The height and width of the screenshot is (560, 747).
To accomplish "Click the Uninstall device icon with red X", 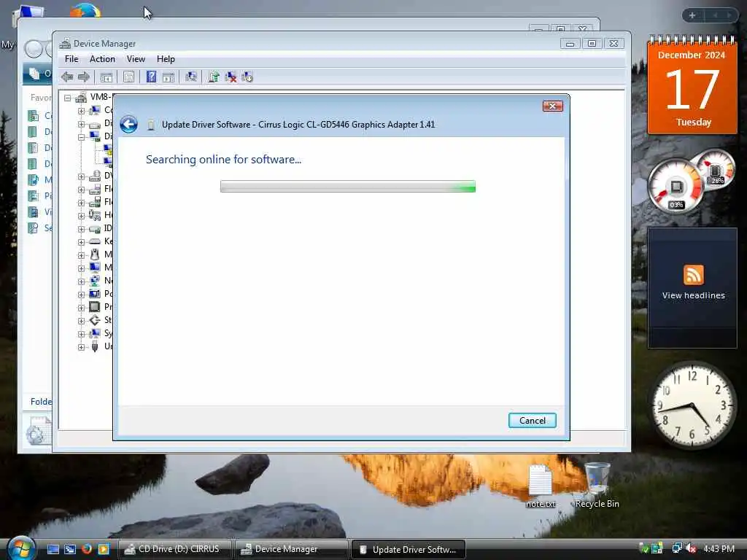I will [231, 77].
